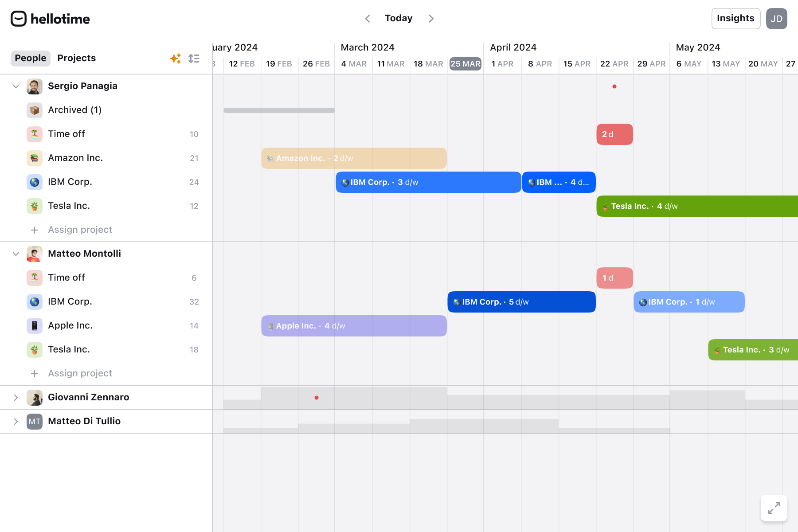Go to next time period arrow
This screenshot has width=798, height=532.
coord(431,19)
